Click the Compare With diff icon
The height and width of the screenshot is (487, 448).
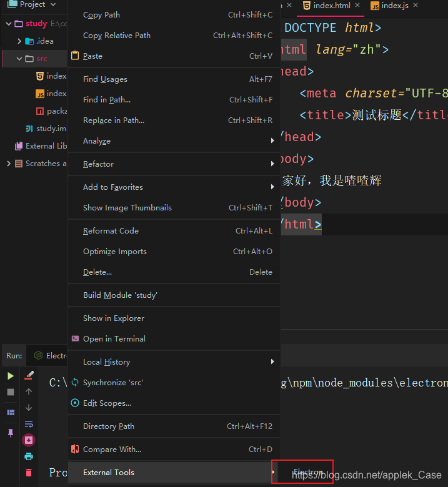(x=75, y=449)
